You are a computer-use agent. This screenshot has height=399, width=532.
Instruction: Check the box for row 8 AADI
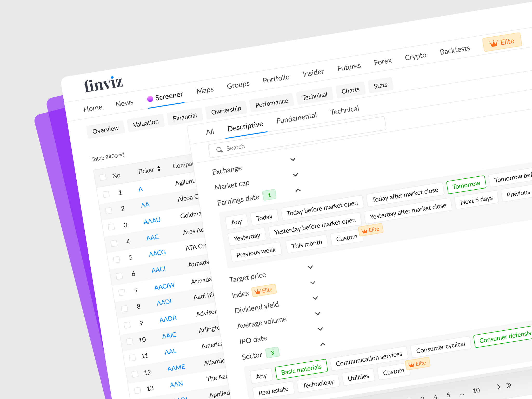tap(125, 309)
